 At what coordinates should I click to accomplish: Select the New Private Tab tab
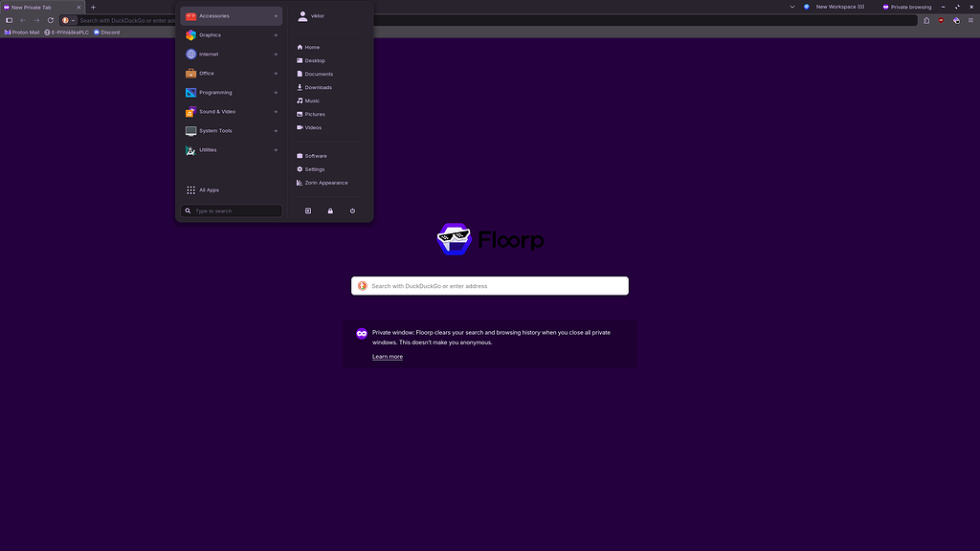(42, 8)
